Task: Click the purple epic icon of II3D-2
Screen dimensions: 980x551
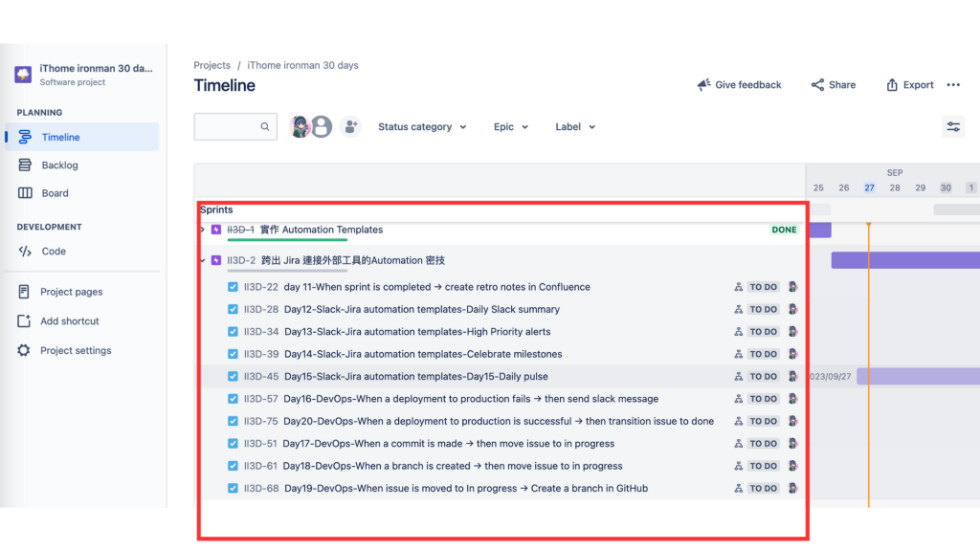Action: click(x=216, y=260)
